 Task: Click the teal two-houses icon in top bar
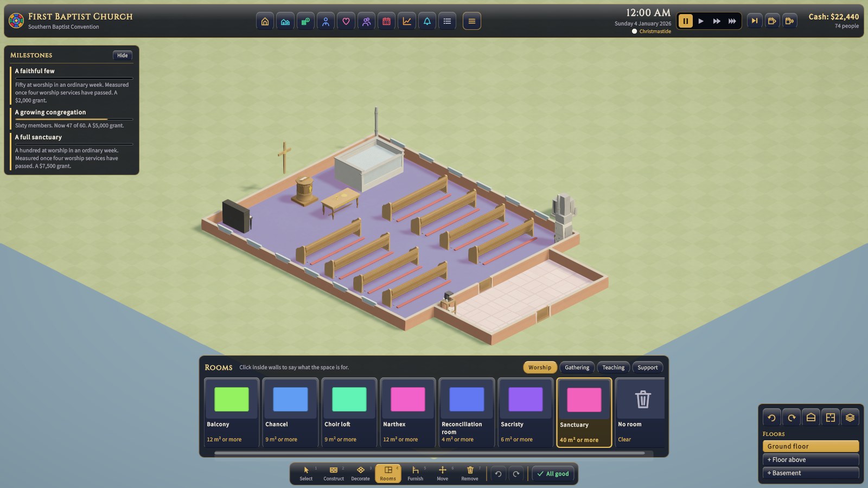(x=285, y=21)
